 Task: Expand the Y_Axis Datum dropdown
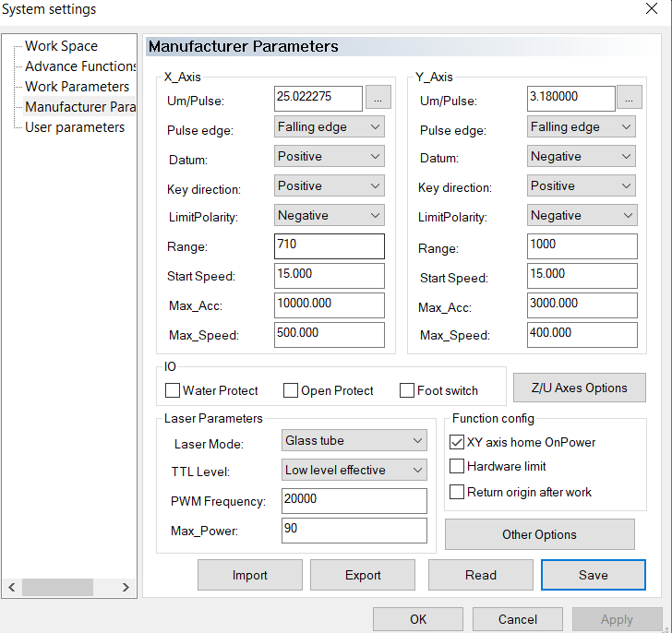coord(582,157)
